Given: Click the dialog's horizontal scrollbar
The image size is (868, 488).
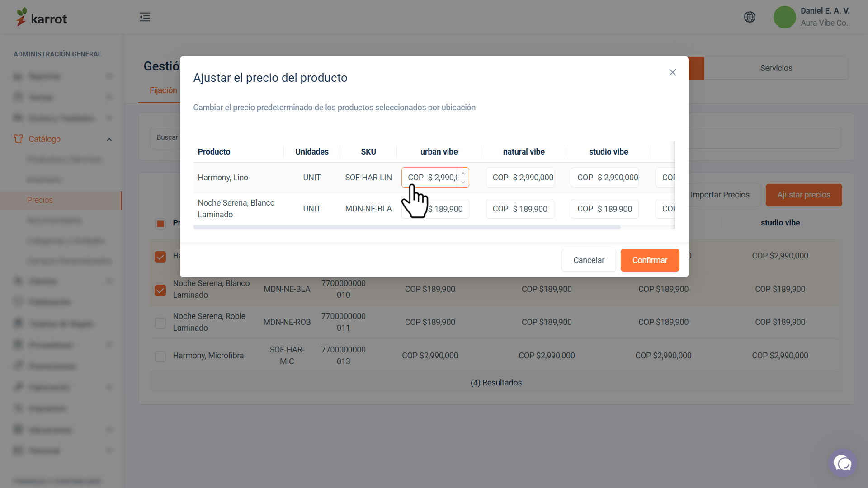Looking at the screenshot, I should coord(407,227).
